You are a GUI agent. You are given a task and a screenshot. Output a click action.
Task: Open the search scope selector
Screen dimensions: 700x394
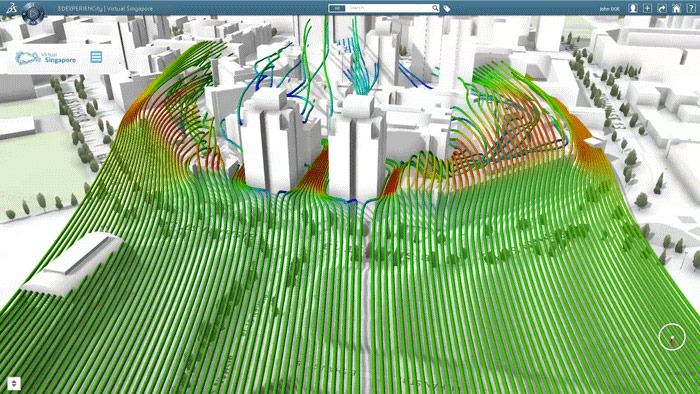point(337,8)
